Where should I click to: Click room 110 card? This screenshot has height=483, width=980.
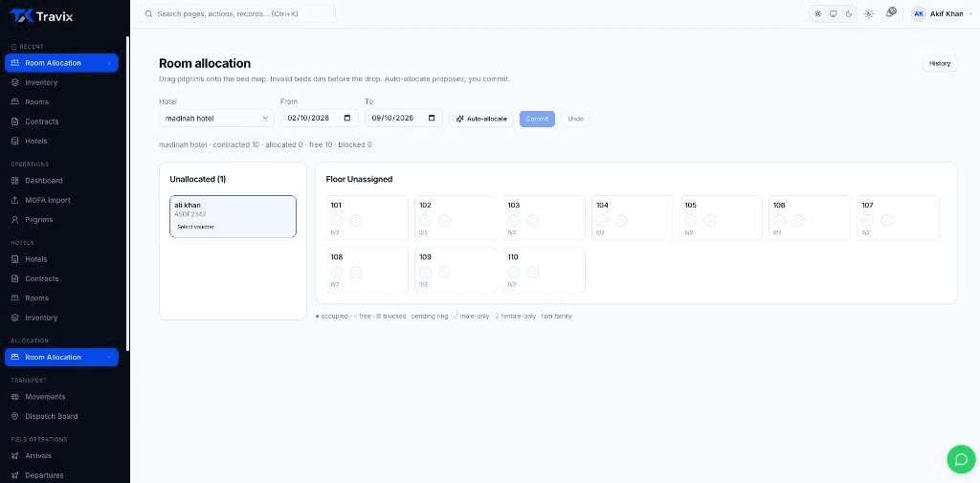[x=545, y=270]
